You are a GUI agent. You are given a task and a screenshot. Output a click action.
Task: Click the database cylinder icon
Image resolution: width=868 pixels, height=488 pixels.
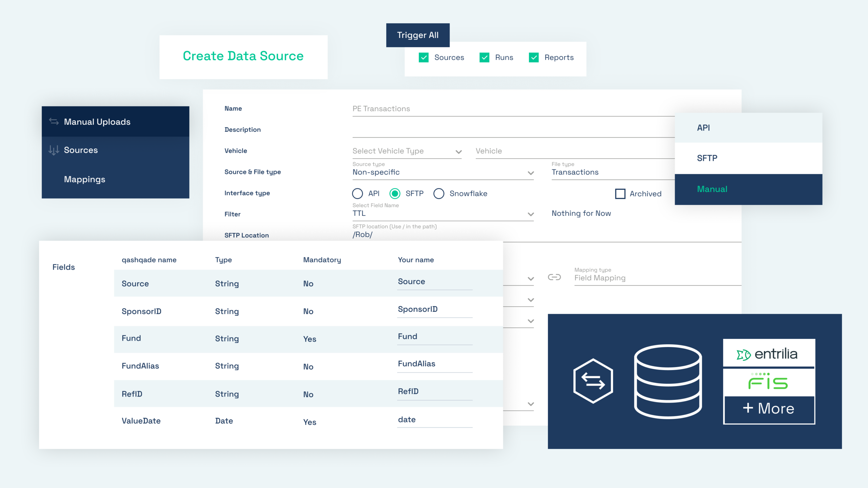(668, 382)
